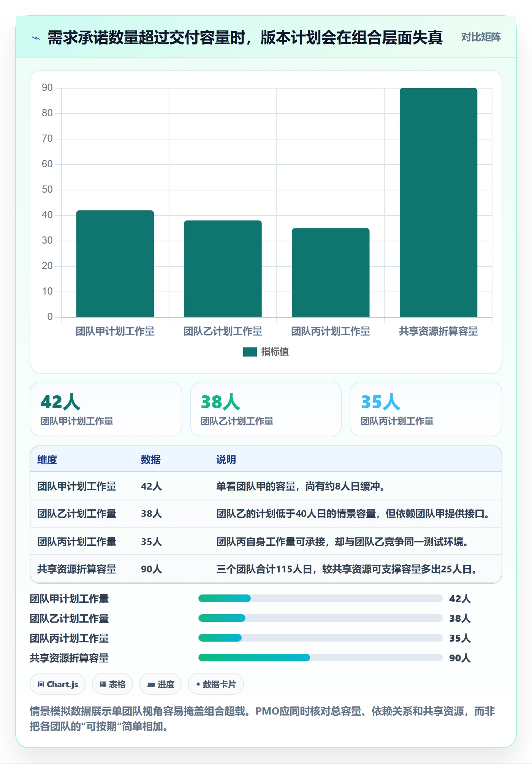Click the bar icon in the 进度 chip
This screenshot has height=764, width=532.
coord(151,685)
